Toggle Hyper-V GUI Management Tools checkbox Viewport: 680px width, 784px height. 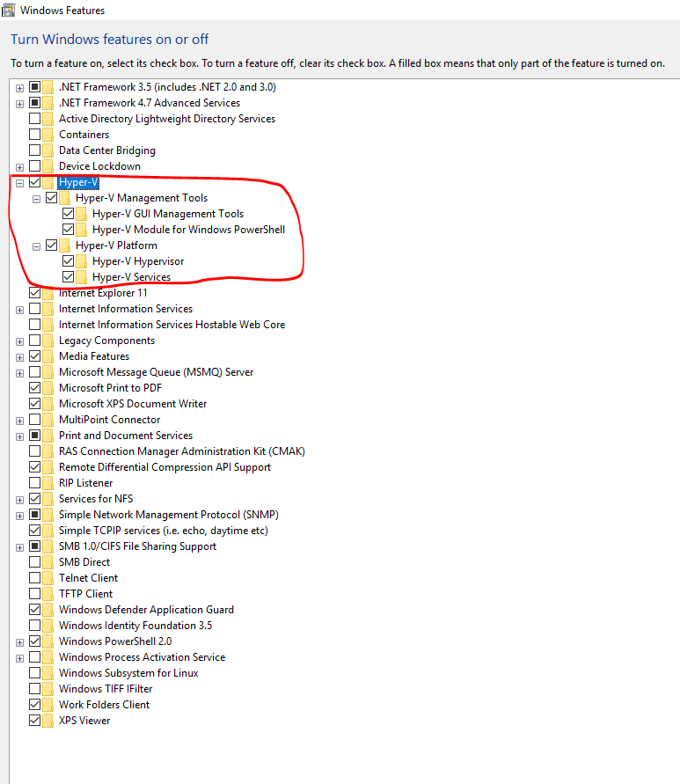click(68, 214)
